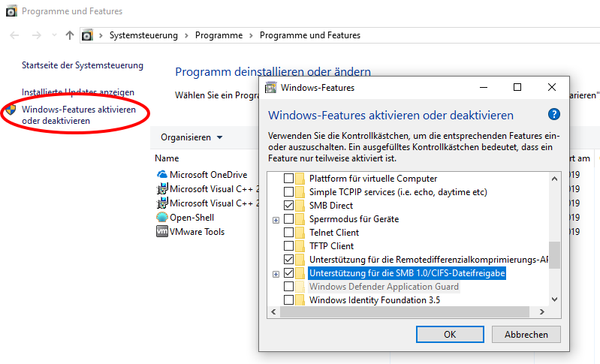Click the Abbrechen button
Image resolution: width=600 pixels, height=364 pixels.
click(526, 335)
